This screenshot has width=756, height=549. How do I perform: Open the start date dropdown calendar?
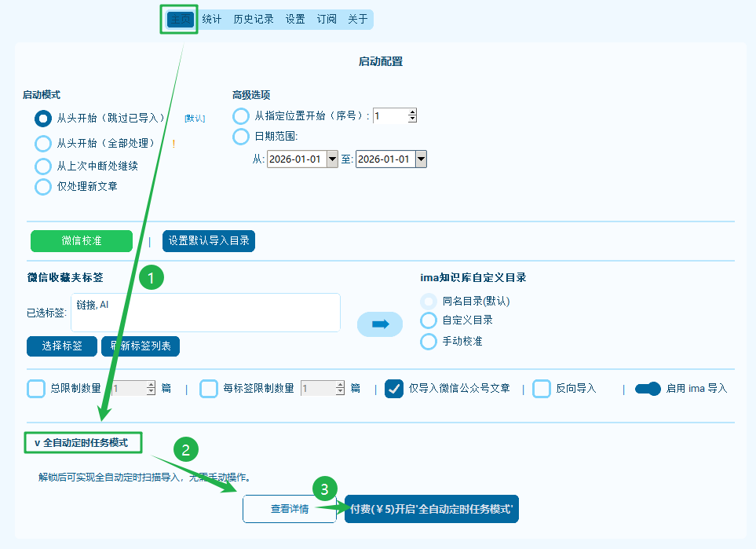click(x=332, y=159)
